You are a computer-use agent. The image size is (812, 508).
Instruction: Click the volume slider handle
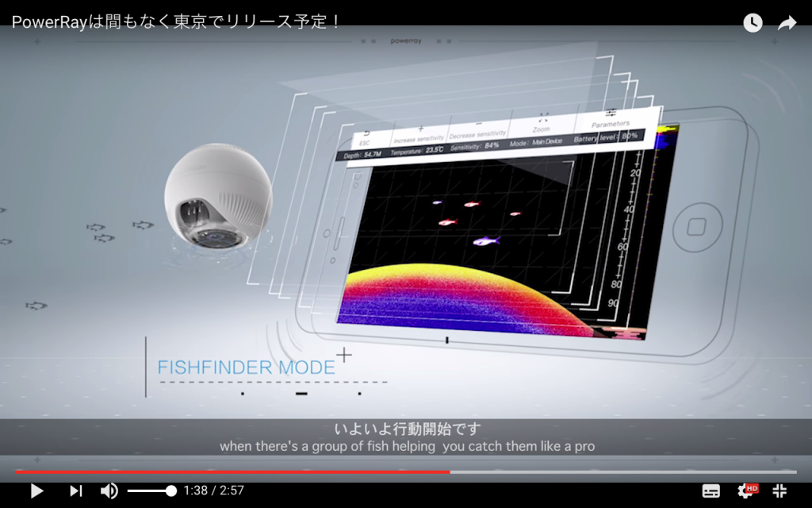[x=170, y=491]
